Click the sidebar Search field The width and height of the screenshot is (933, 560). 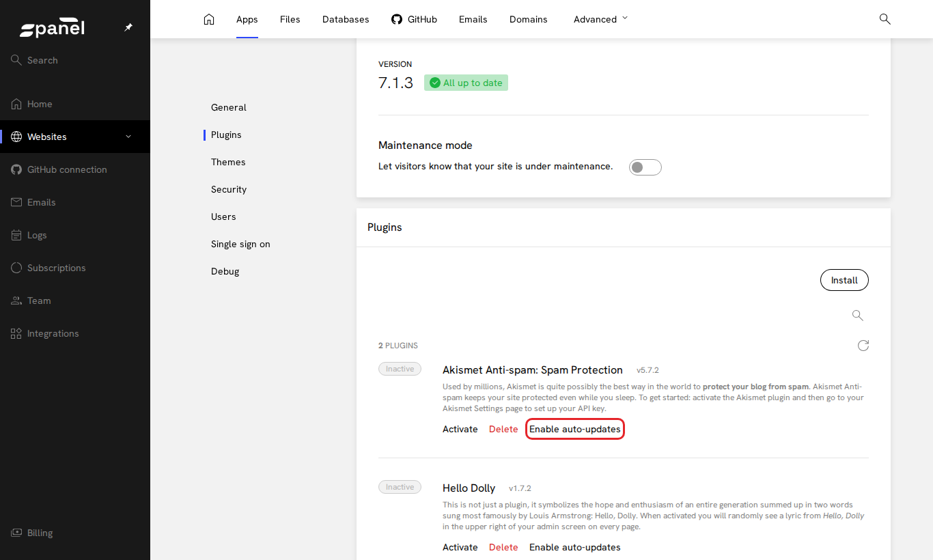[75, 60]
